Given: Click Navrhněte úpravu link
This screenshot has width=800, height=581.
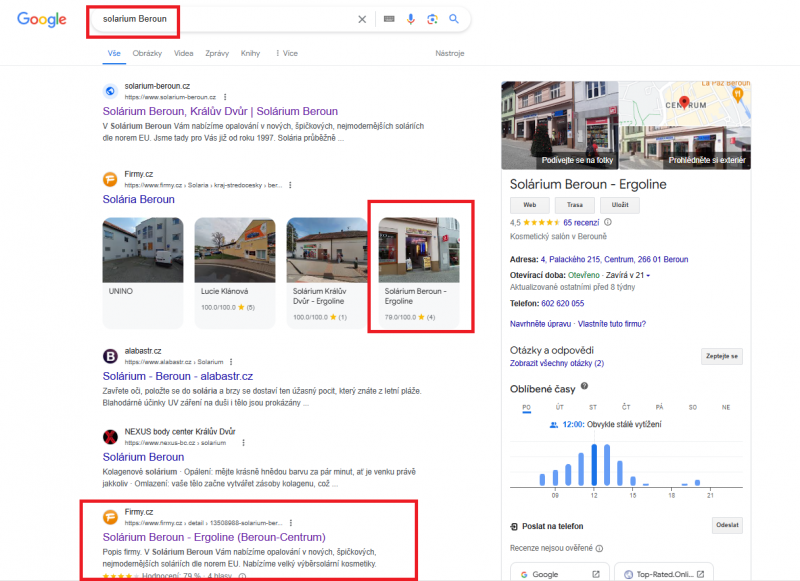Looking at the screenshot, I should click(540, 324).
